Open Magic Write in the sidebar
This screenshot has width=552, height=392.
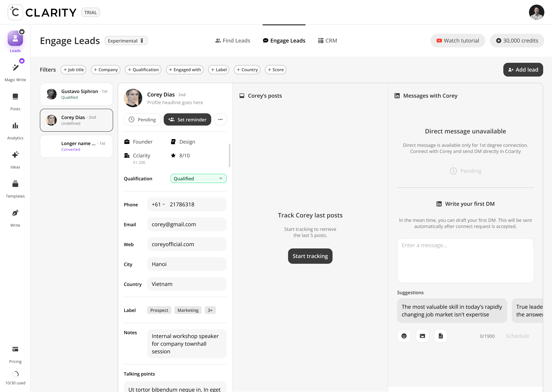(15, 68)
